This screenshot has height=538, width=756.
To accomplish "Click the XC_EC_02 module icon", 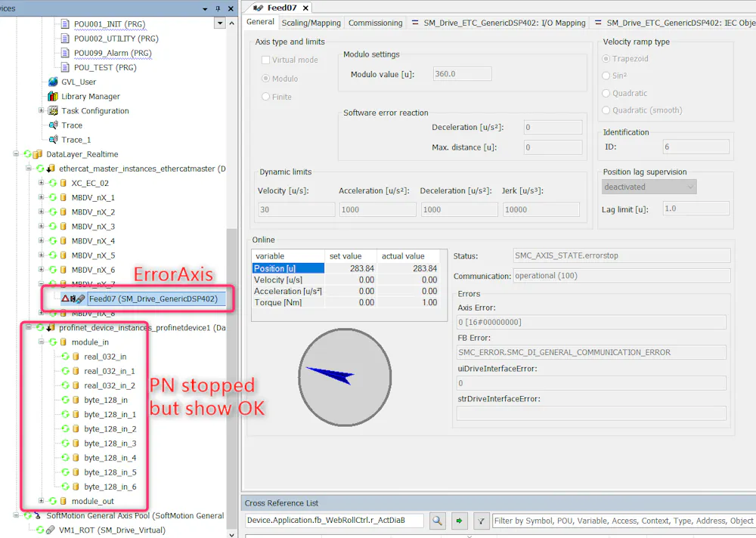I will [x=64, y=183].
